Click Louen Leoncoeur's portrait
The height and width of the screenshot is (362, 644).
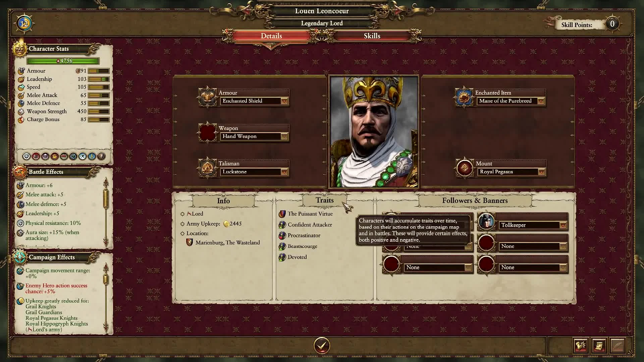(374, 132)
